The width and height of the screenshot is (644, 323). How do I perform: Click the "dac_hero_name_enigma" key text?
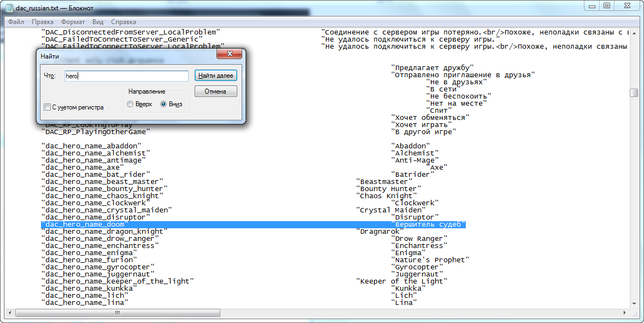pyautogui.click(x=89, y=253)
